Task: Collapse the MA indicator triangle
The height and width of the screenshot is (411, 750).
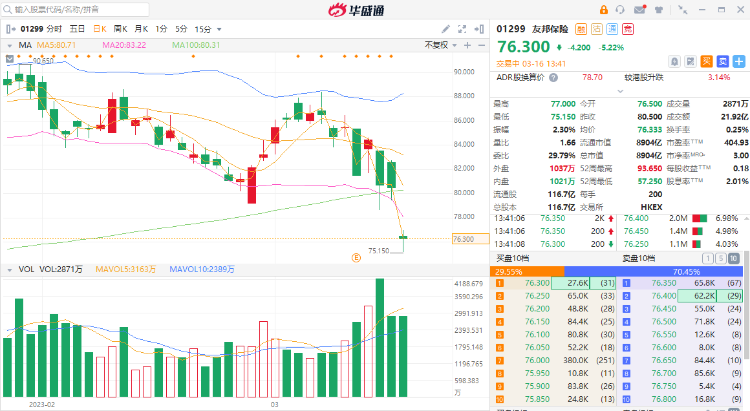Action: pyautogui.click(x=10, y=45)
